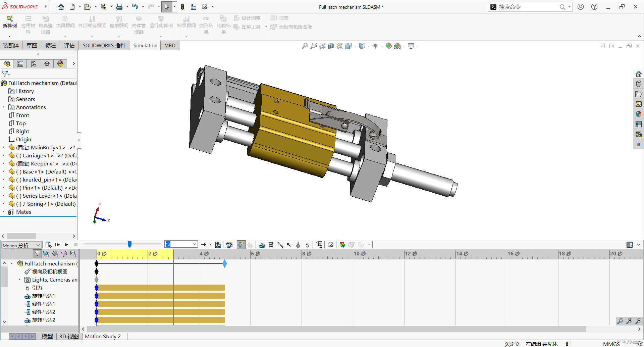Switch to the SOLIDWORKS 插件 tab
This screenshot has height=347, width=644.
coord(104,45)
